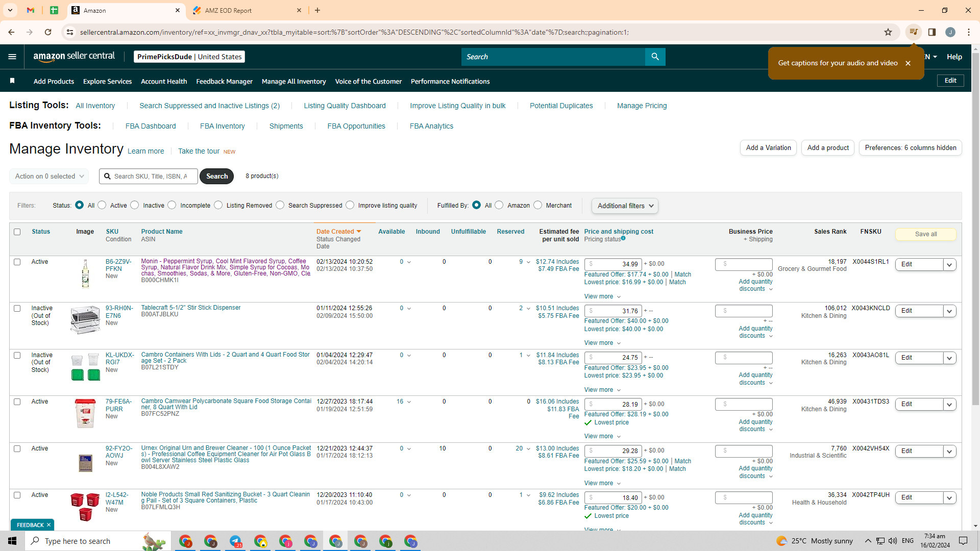Open Chrome profile avatar
Viewport: 980px width, 551px height.
950,32
